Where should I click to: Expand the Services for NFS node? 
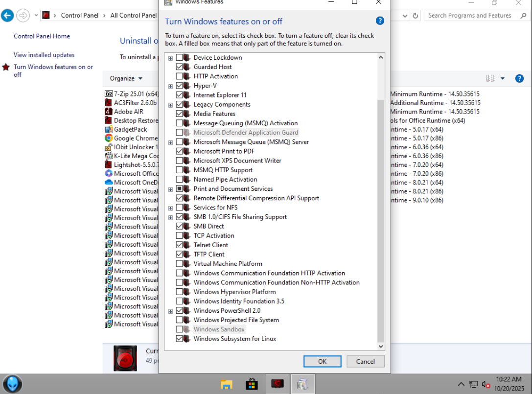pyautogui.click(x=170, y=208)
